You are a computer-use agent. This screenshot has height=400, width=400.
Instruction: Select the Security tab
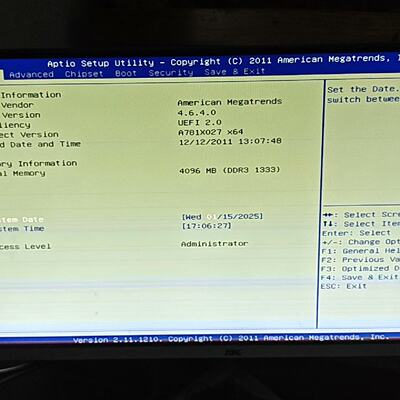coord(171,73)
